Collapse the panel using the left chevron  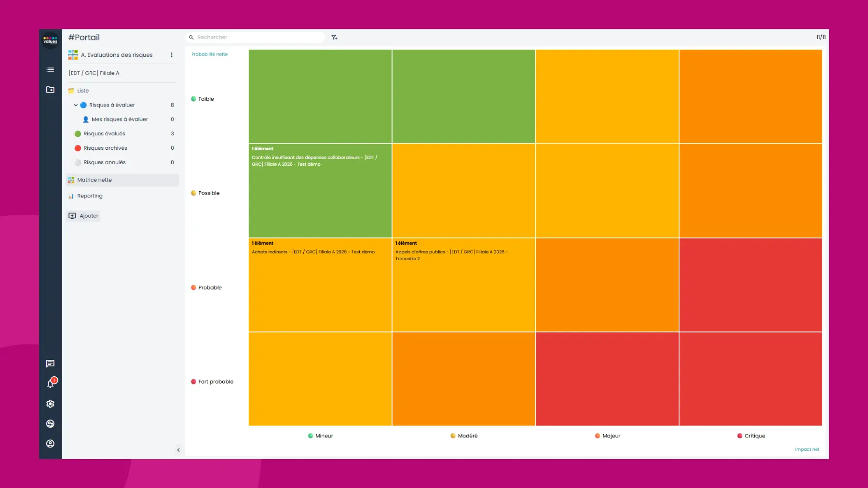click(x=178, y=449)
